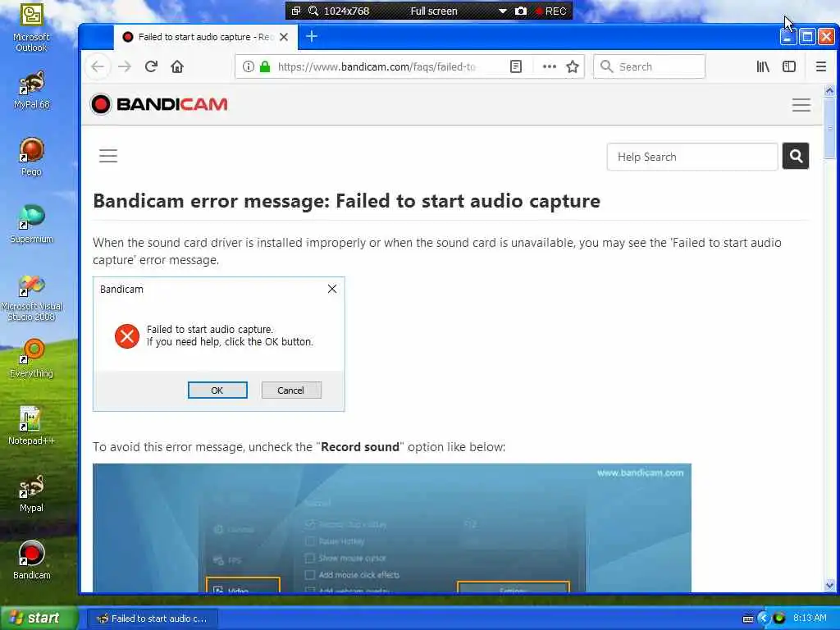Image resolution: width=840 pixels, height=630 pixels.
Task: Launch Supermium browser shortcut
Action: tap(32, 224)
